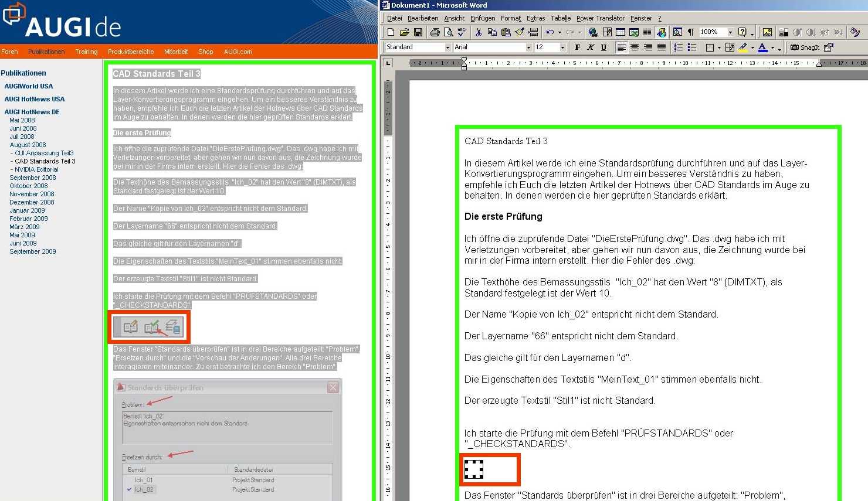
Task: Center the paragraph text
Action: (635, 47)
